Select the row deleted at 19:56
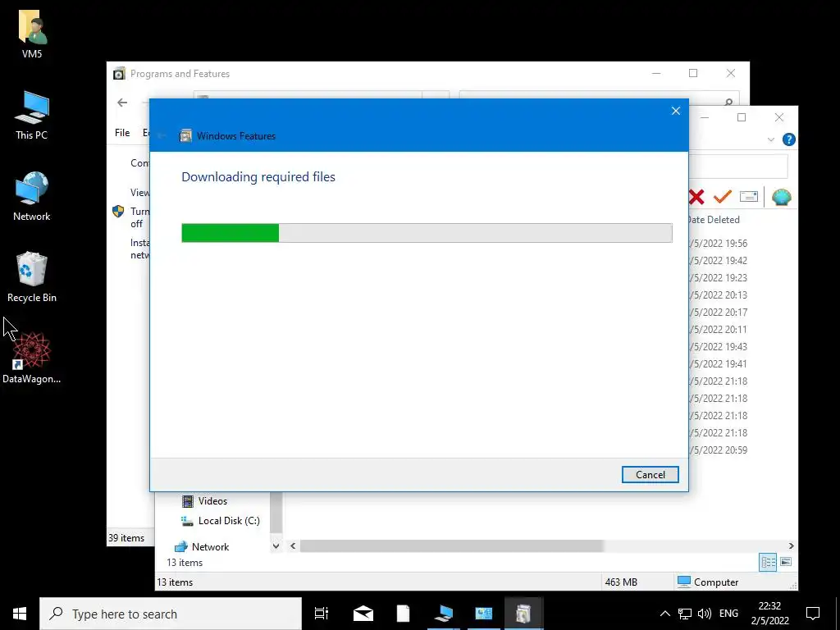 (719, 243)
